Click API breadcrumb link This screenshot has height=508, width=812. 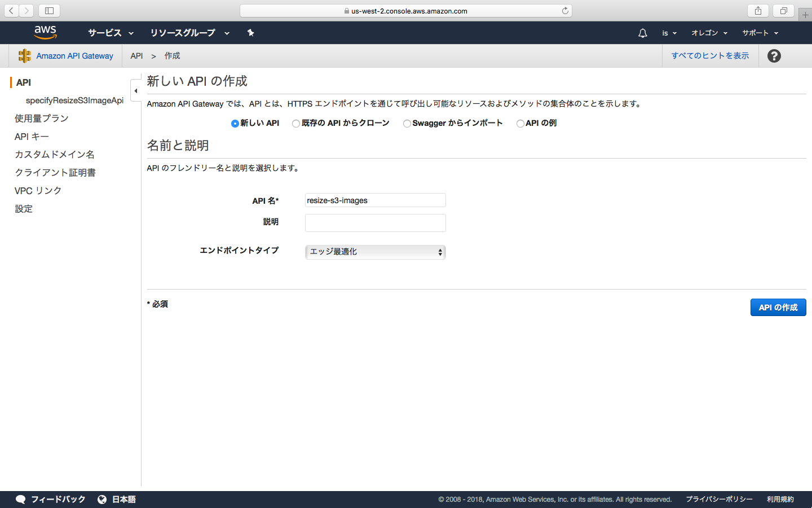click(x=136, y=56)
